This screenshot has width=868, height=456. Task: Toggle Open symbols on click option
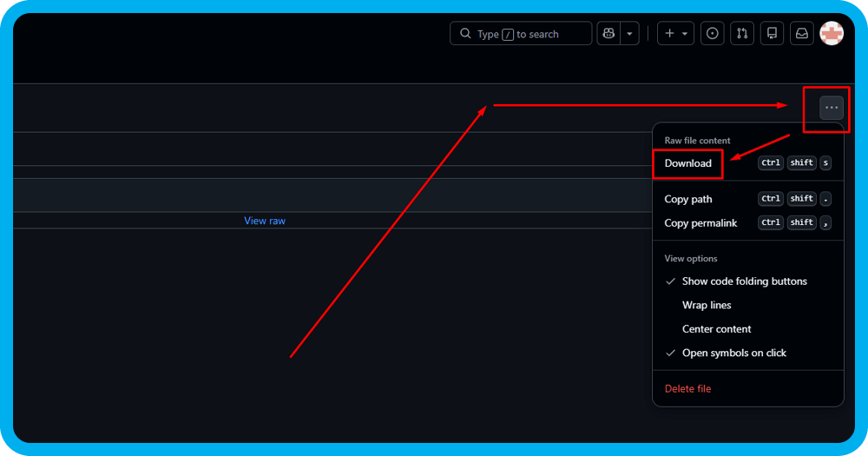748,353
